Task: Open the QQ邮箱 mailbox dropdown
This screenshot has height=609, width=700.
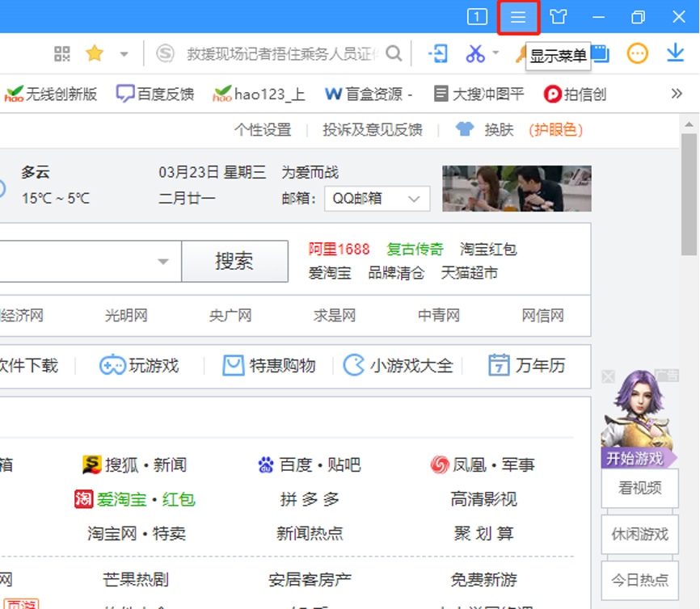Action: click(377, 199)
